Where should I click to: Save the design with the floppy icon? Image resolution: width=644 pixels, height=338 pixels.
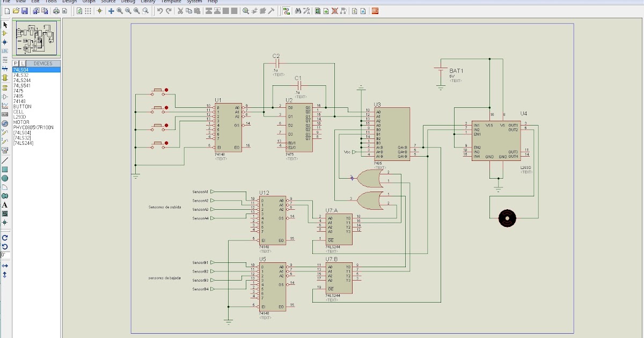25,11
